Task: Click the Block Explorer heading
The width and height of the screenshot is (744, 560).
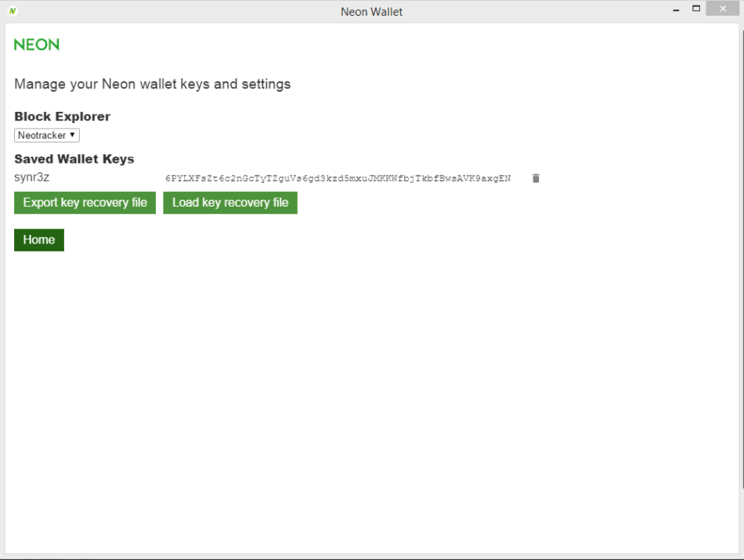Action: coord(62,117)
